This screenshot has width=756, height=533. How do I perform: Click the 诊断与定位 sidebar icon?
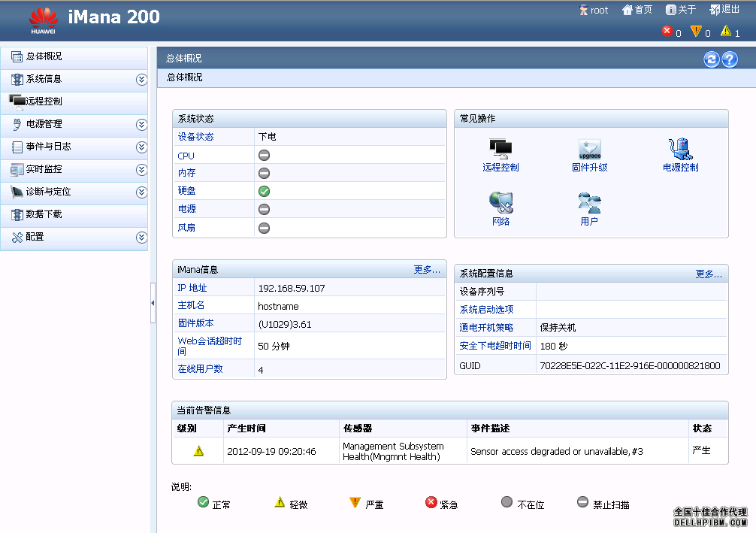17,192
